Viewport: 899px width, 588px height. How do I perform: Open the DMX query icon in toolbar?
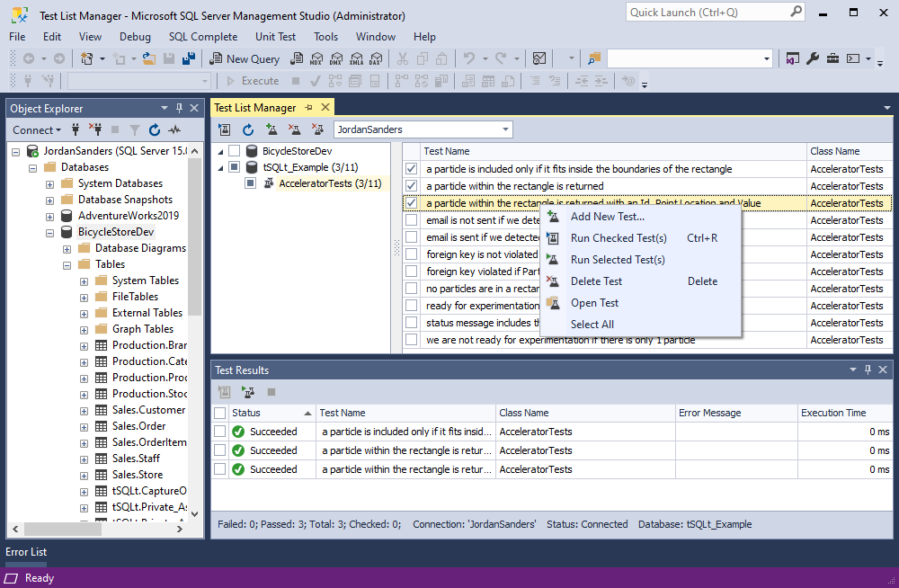point(336,58)
